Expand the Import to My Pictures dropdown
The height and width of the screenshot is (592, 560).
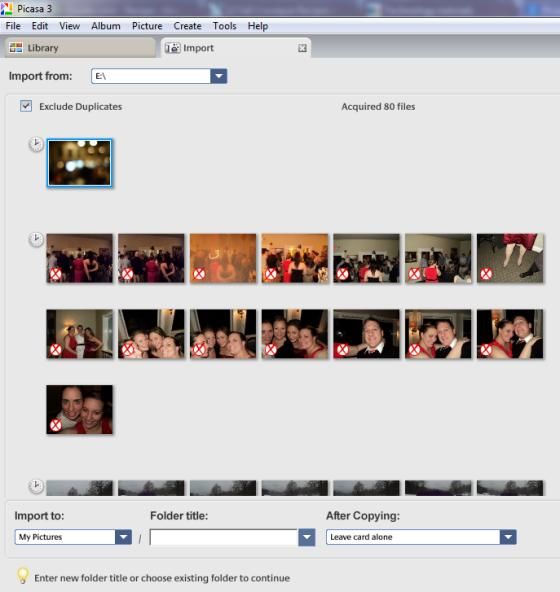coord(123,537)
